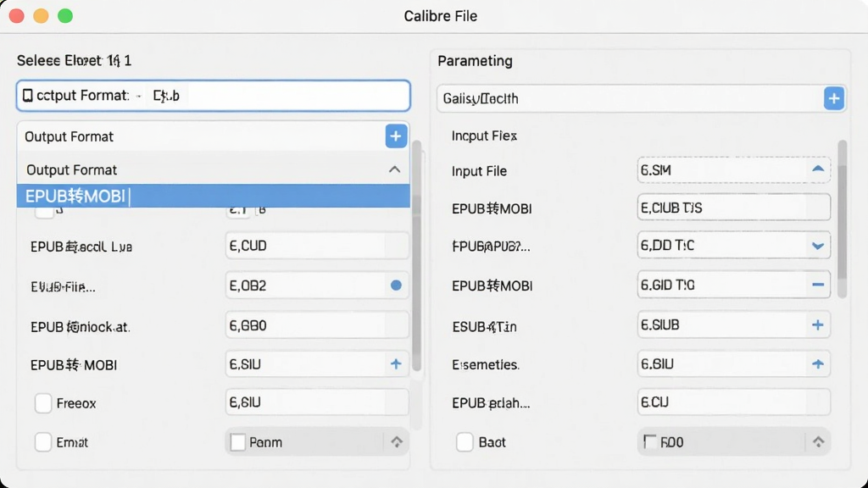The width and height of the screenshot is (868, 488).
Task: Click the Parameting heading
Action: tap(475, 61)
